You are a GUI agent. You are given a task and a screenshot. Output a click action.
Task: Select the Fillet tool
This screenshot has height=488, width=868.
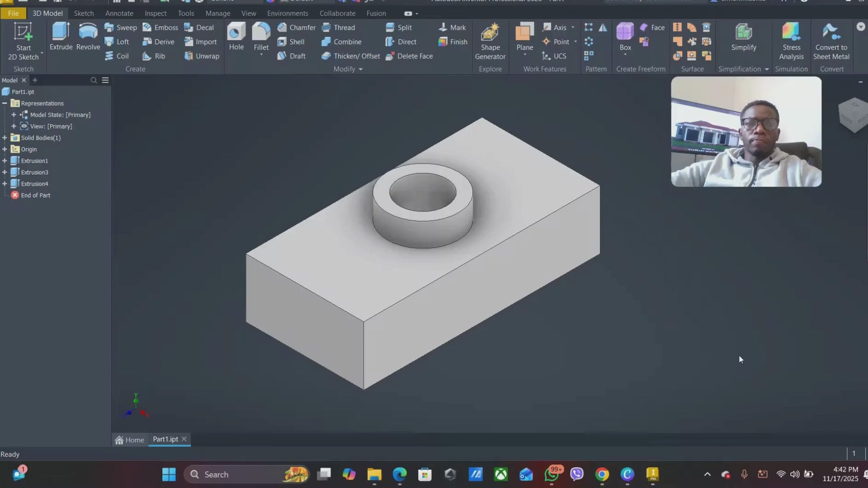pos(261,36)
